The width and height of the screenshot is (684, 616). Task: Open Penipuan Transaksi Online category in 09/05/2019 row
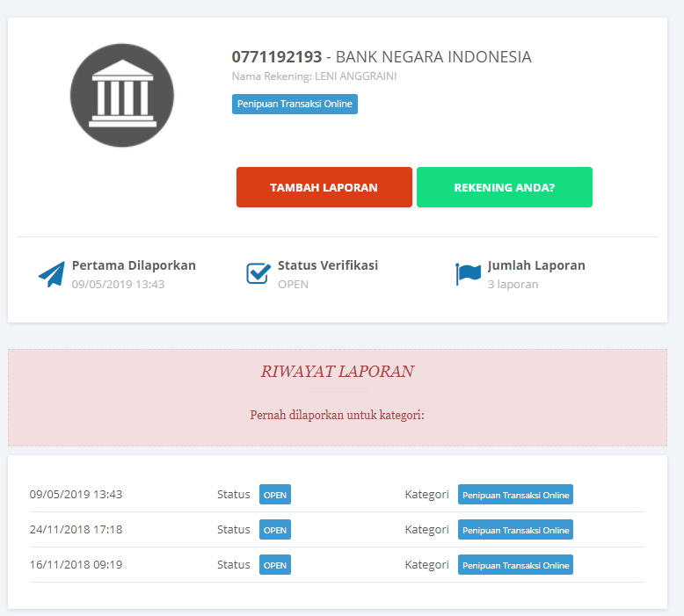tap(515, 495)
